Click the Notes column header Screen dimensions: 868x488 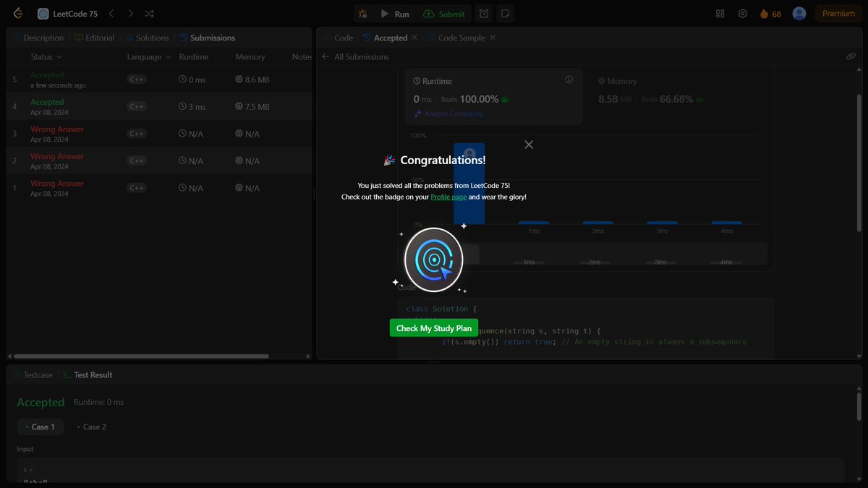[x=302, y=57]
